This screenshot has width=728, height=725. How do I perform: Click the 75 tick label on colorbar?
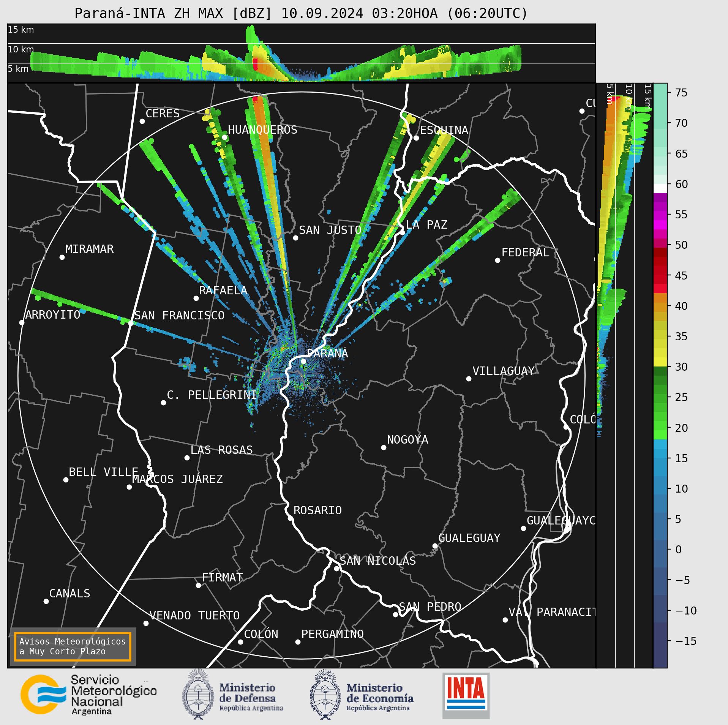pyautogui.click(x=682, y=93)
